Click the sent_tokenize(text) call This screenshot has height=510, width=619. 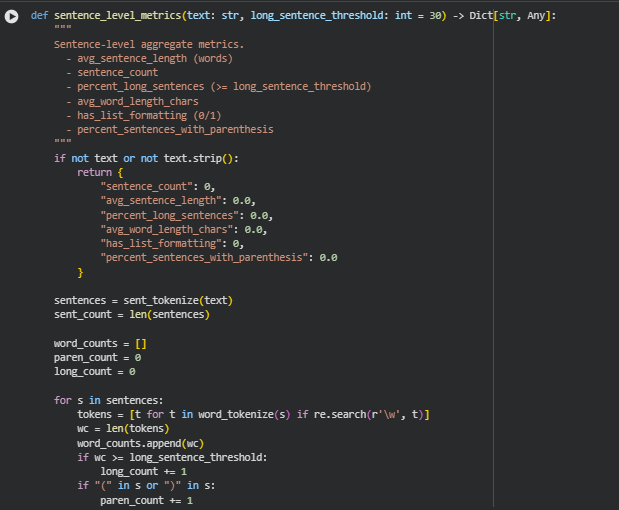176,300
